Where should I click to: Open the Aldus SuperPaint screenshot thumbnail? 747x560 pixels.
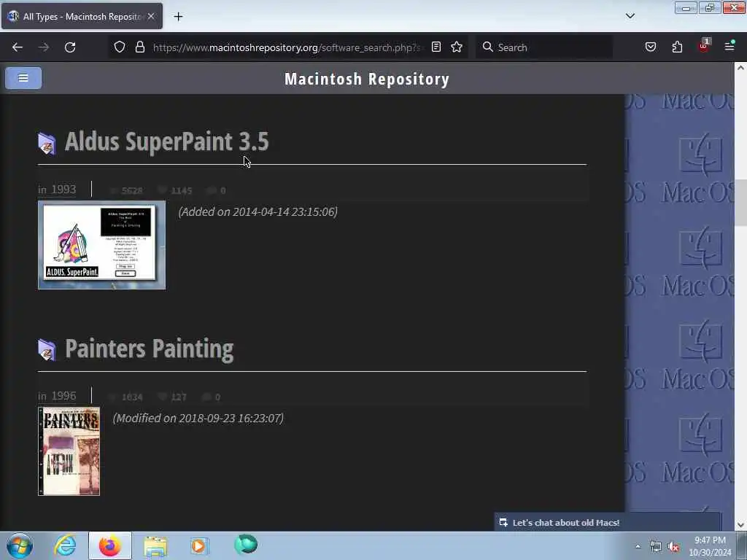[102, 245]
